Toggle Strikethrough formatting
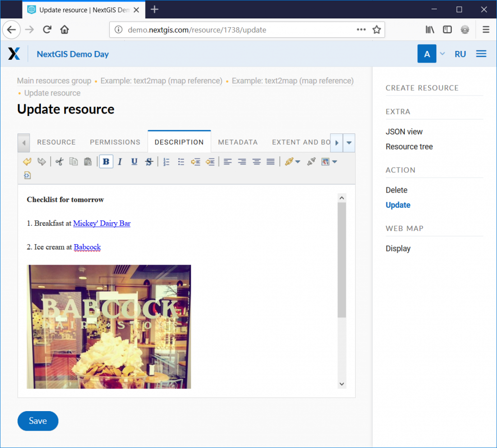 (x=149, y=162)
